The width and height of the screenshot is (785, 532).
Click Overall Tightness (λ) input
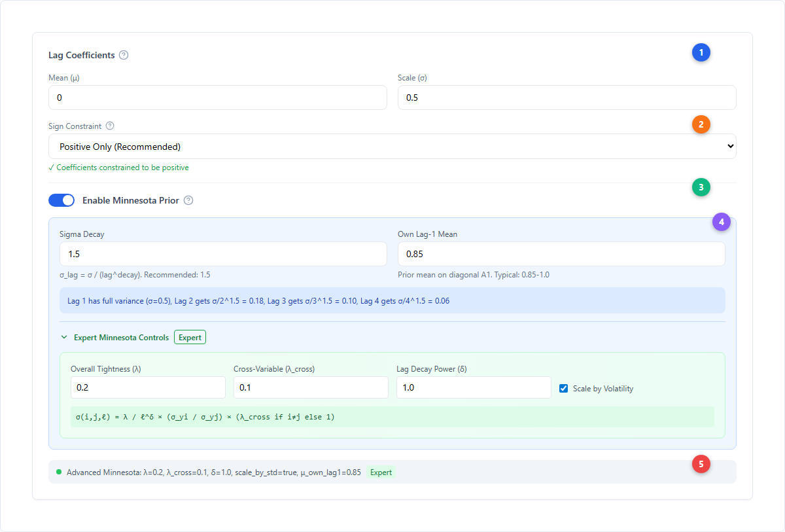coord(148,387)
